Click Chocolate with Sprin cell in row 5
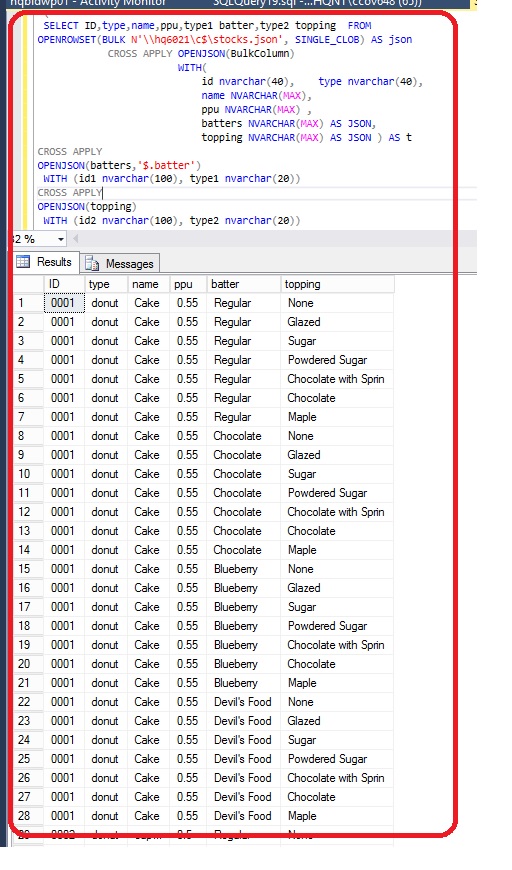This screenshot has width=512, height=870. (x=337, y=379)
